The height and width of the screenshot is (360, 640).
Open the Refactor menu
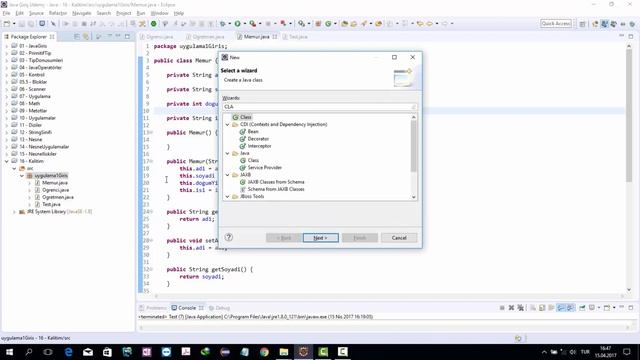tap(58, 13)
